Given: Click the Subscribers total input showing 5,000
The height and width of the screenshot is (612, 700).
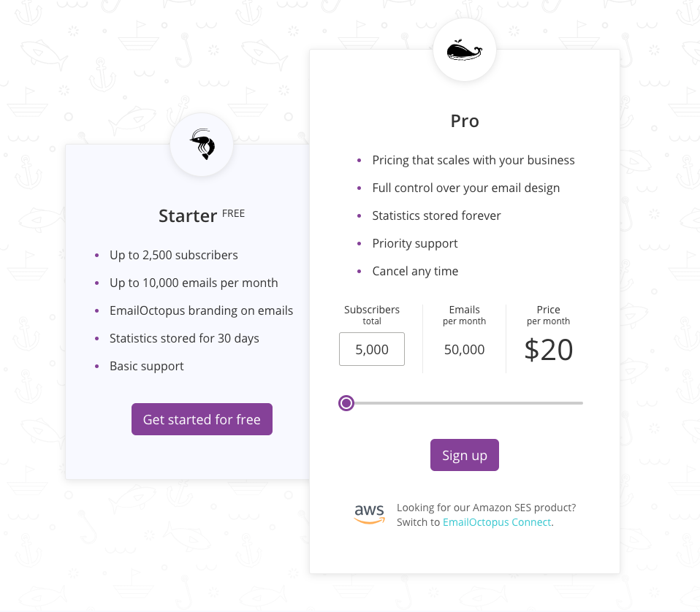Looking at the screenshot, I should pyautogui.click(x=372, y=349).
